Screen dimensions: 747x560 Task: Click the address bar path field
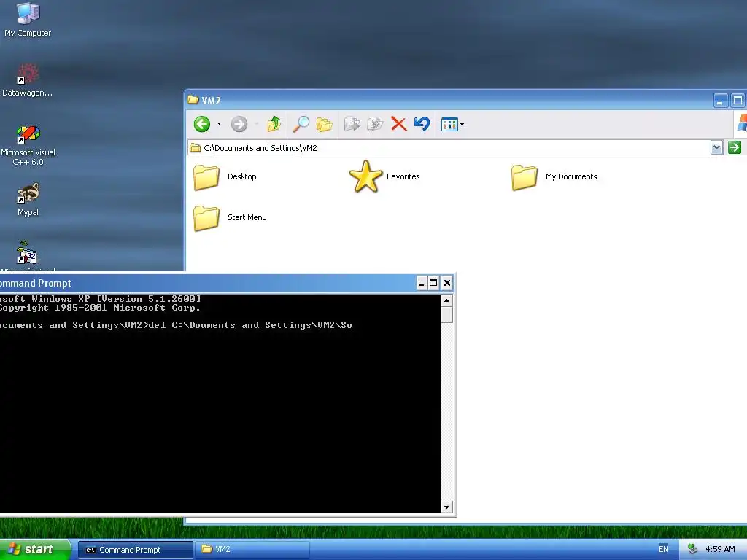tap(449, 147)
